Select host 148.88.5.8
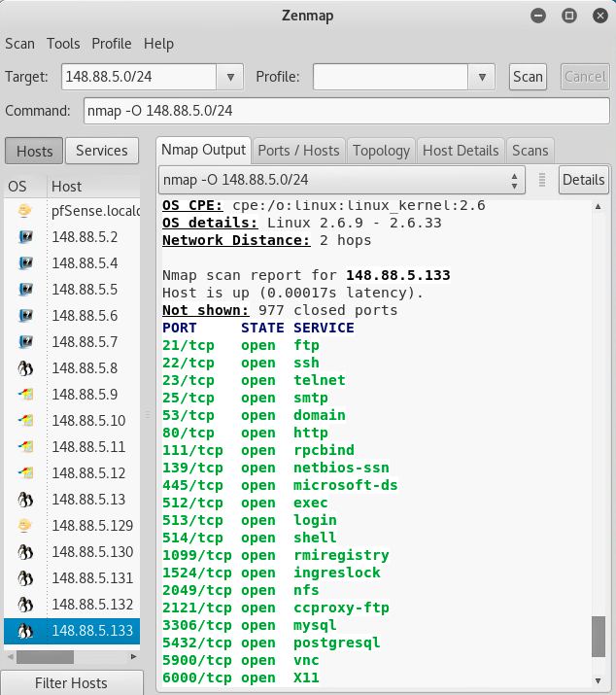The height and width of the screenshot is (695, 616). 72,367
